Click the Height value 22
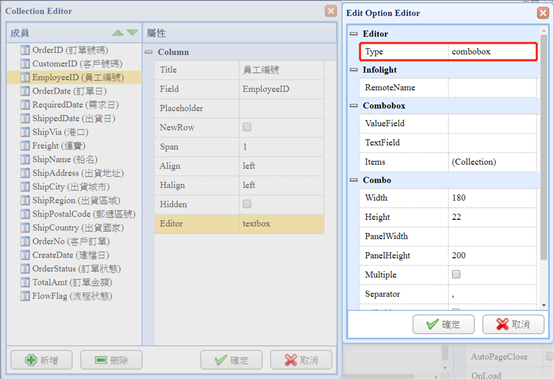Image resolution: width=554 pixels, height=379 pixels. [x=493, y=217]
